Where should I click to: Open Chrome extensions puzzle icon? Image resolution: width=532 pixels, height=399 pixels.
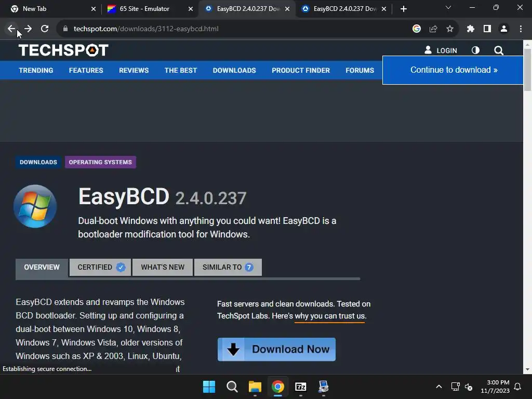pyautogui.click(x=470, y=29)
